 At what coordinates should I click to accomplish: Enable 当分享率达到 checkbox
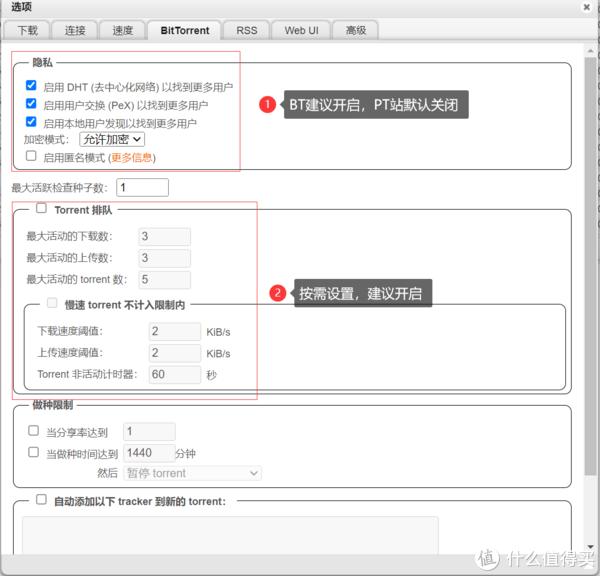click(34, 431)
